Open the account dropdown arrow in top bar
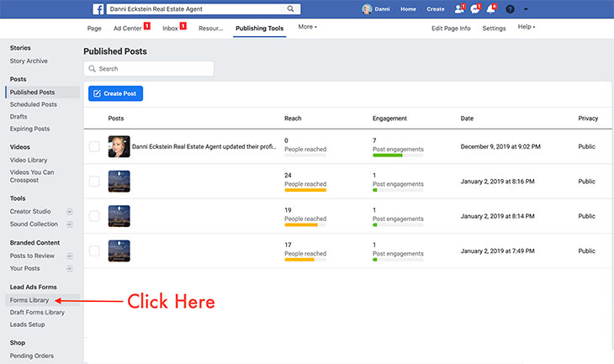This screenshot has height=364, width=614. 526,9
